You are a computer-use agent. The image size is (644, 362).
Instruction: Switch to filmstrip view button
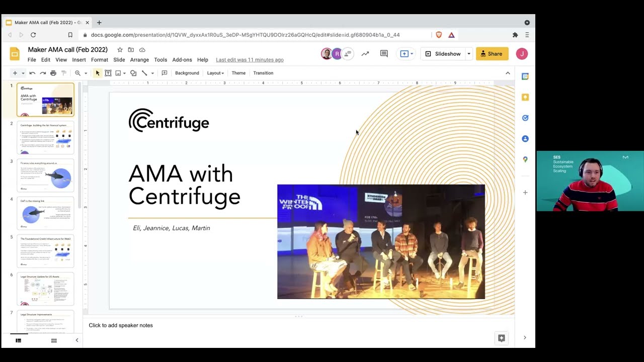click(18, 340)
